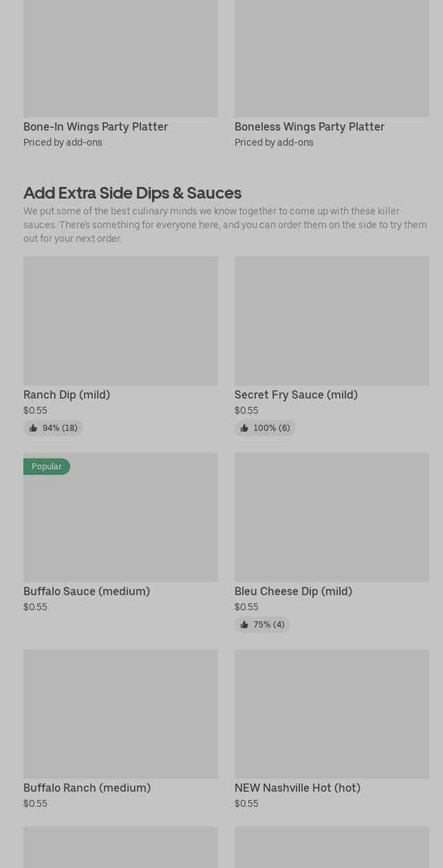
Task: Click the Buffalo Sauce (medium) name
Action: coord(87,591)
